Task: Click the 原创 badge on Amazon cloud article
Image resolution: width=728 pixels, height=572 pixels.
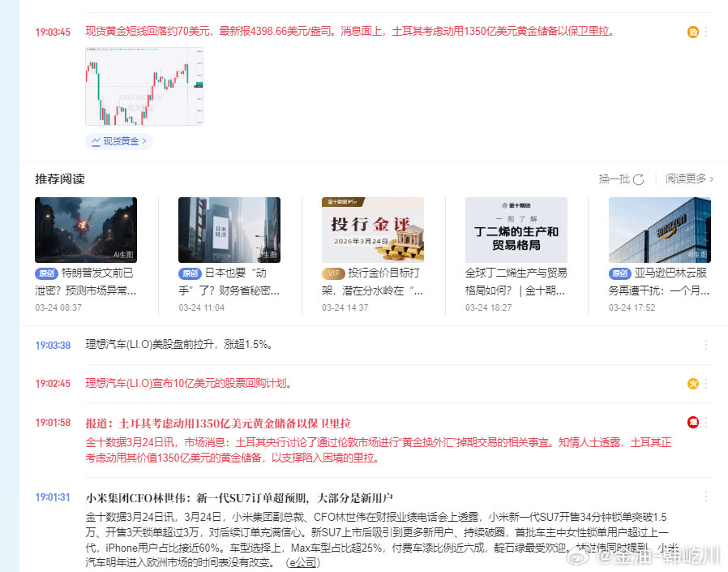Action: [619, 273]
